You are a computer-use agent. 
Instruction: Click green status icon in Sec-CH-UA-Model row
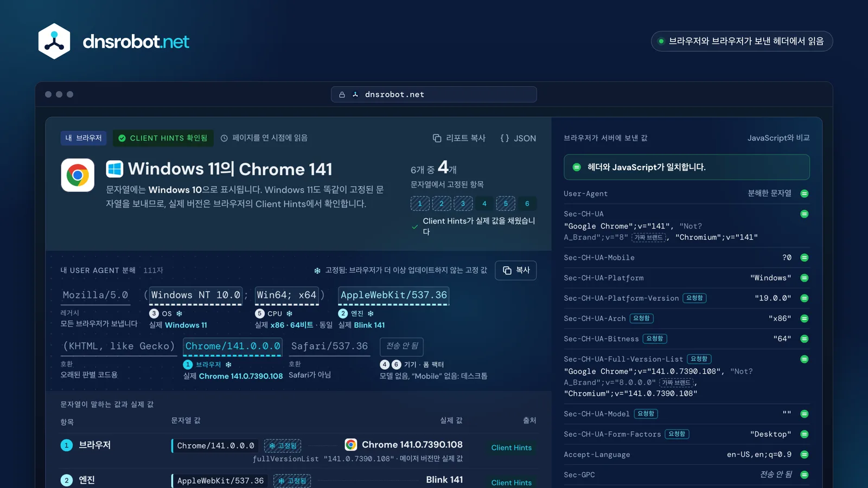(805, 414)
